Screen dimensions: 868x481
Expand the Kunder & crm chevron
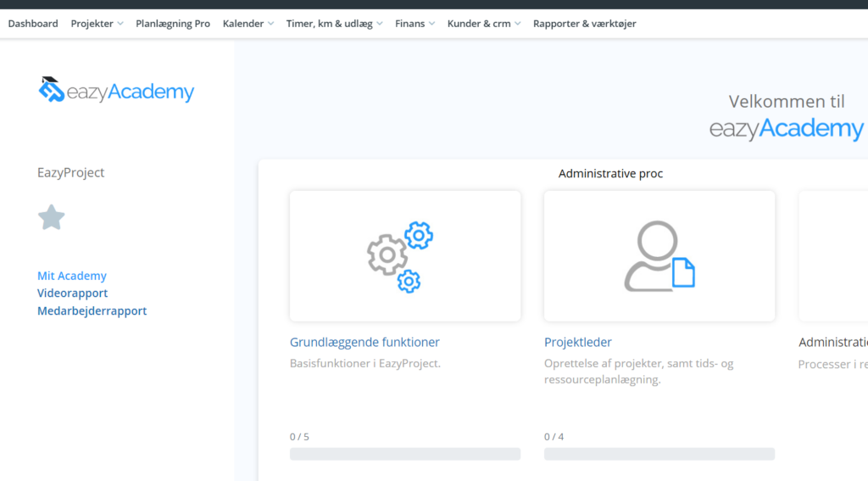point(518,24)
